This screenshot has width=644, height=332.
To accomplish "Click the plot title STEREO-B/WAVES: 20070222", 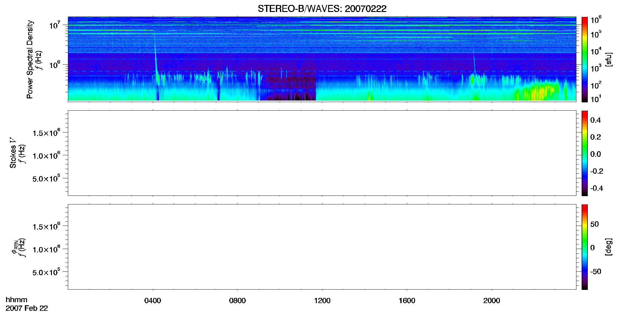I will point(322,9).
